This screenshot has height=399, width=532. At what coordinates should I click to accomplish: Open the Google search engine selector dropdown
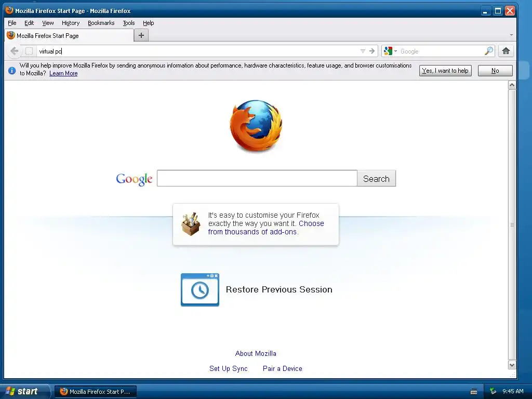pyautogui.click(x=390, y=51)
